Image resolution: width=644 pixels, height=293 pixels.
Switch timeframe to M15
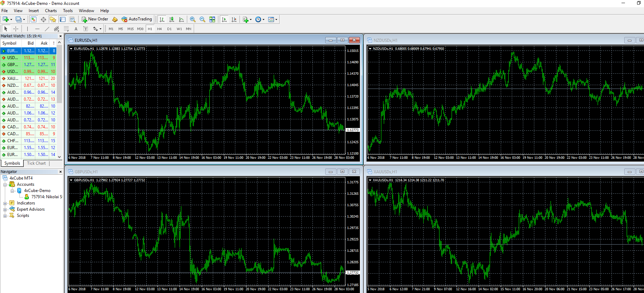click(130, 29)
